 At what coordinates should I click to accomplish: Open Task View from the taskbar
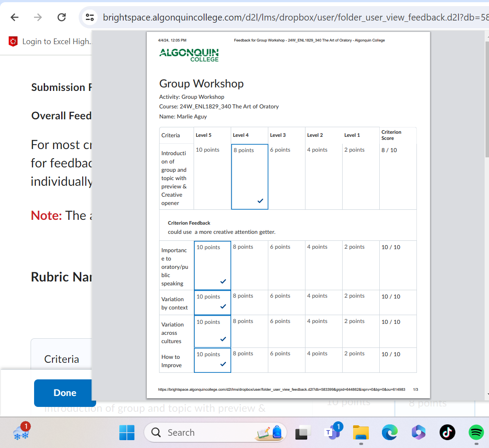[x=302, y=432]
